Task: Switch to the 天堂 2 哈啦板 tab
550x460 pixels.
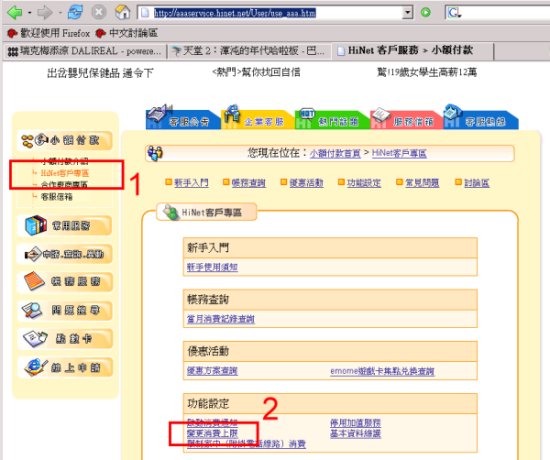Action: click(249, 51)
